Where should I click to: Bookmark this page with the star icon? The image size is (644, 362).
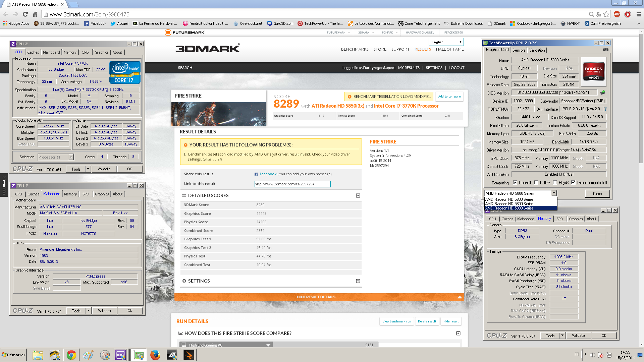pyautogui.click(x=606, y=14)
